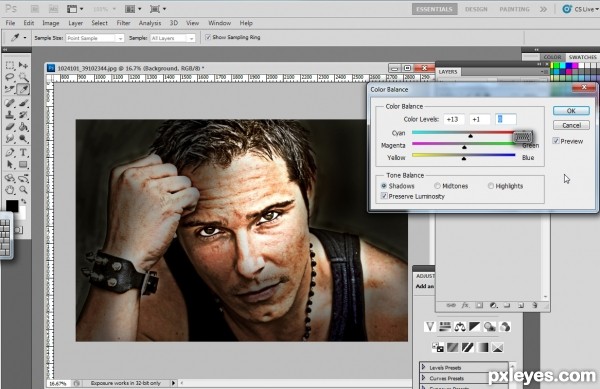The width and height of the screenshot is (600, 389).
Task: Click the Yellow-Blue slider handle
Action: (x=464, y=158)
